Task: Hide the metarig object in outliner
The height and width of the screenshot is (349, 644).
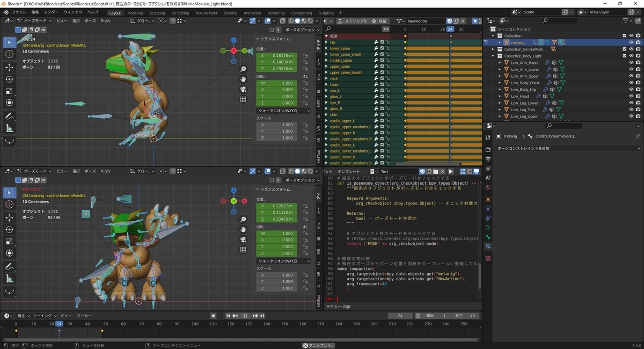Action: (x=631, y=42)
